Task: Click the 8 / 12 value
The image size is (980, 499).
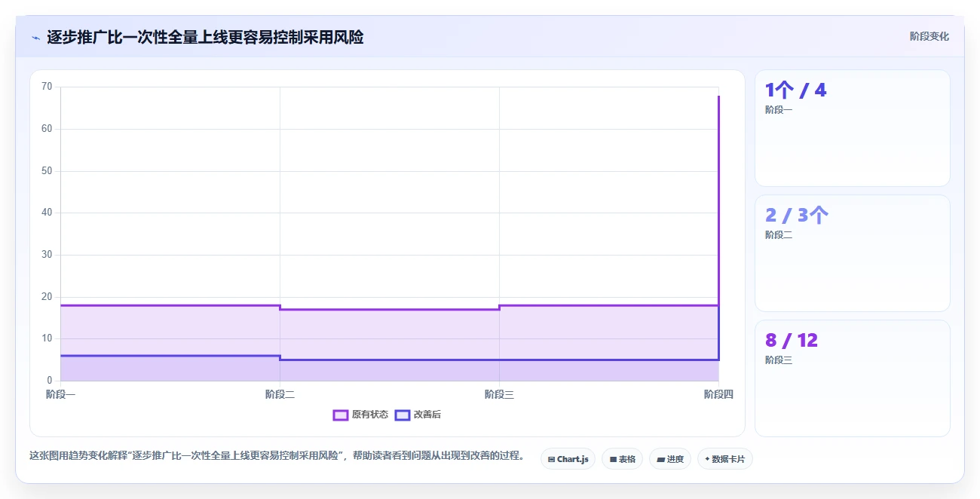Action: (x=792, y=341)
